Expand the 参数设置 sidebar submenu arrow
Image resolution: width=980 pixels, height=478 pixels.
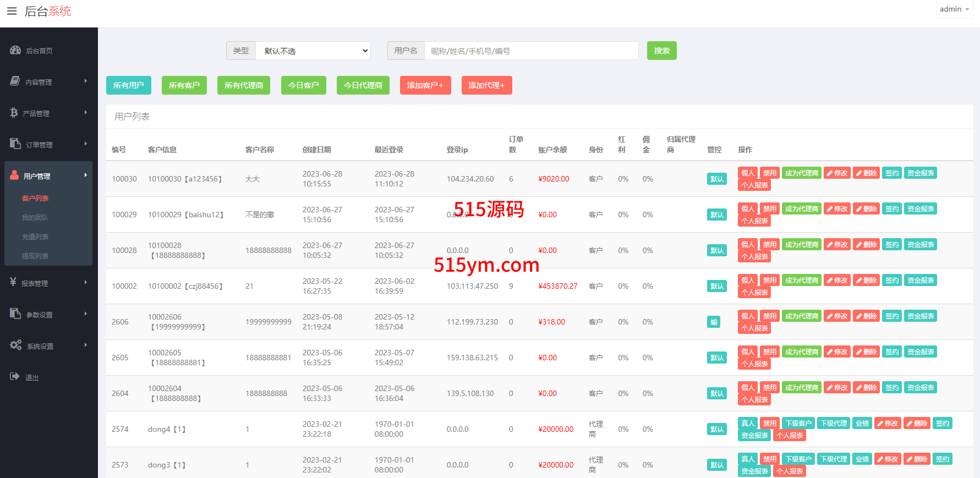pyautogui.click(x=85, y=314)
